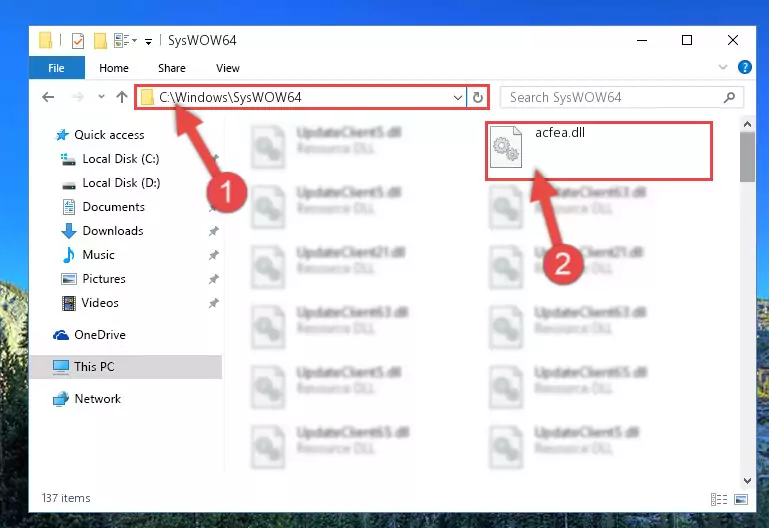Click the search magnifier icon
Image resolution: width=769 pixels, height=528 pixels.
tap(729, 98)
